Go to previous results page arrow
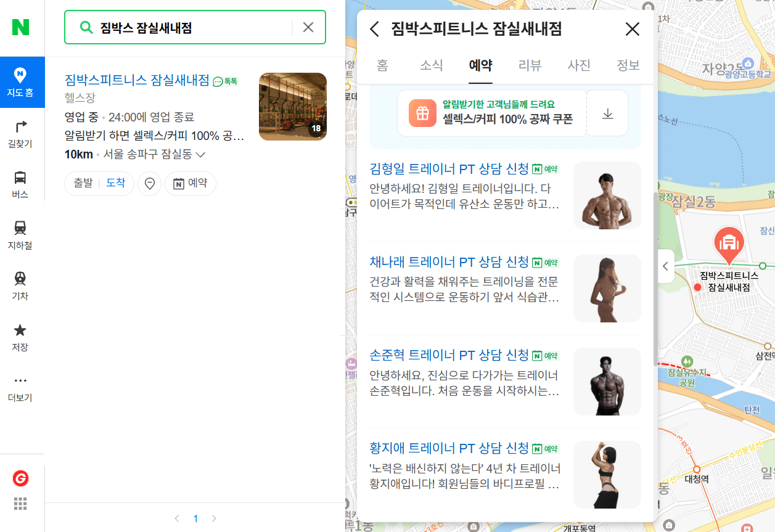Viewport: 775px width, 532px height. click(x=177, y=518)
